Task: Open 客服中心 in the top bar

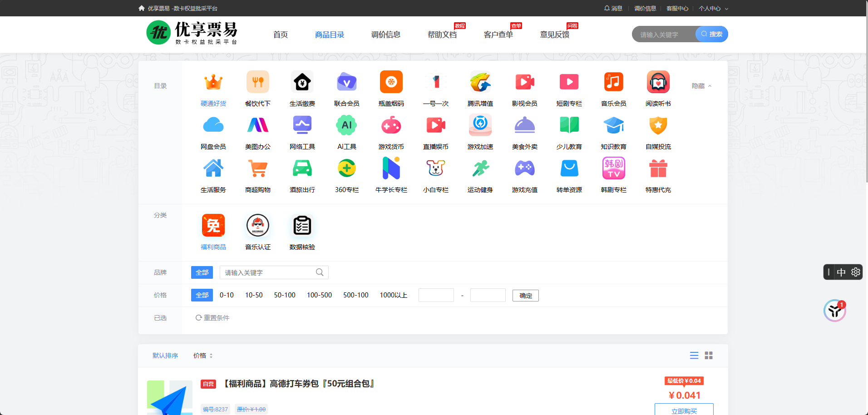Action: pyautogui.click(x=677, y=8)
